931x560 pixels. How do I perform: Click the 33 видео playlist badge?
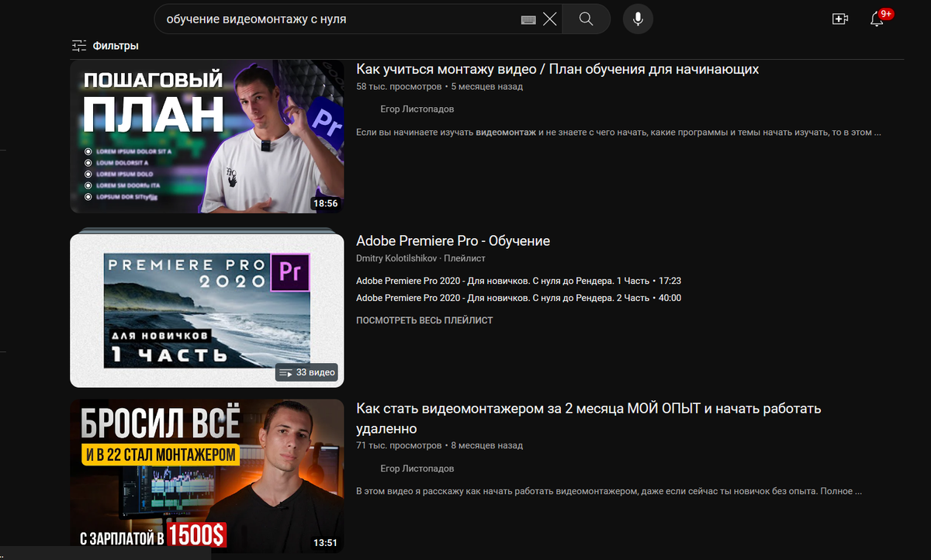pyautogui.click(x=308, y=372)
